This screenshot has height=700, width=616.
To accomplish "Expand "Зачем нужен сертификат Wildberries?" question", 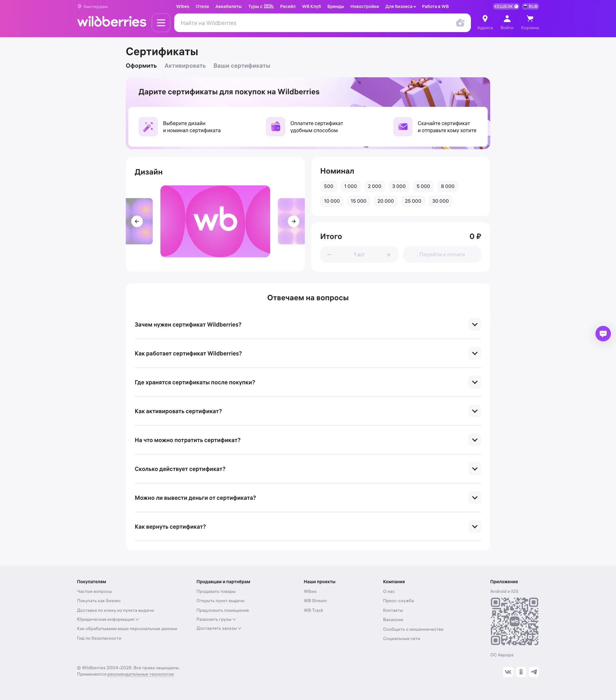I will click(308, 324).
